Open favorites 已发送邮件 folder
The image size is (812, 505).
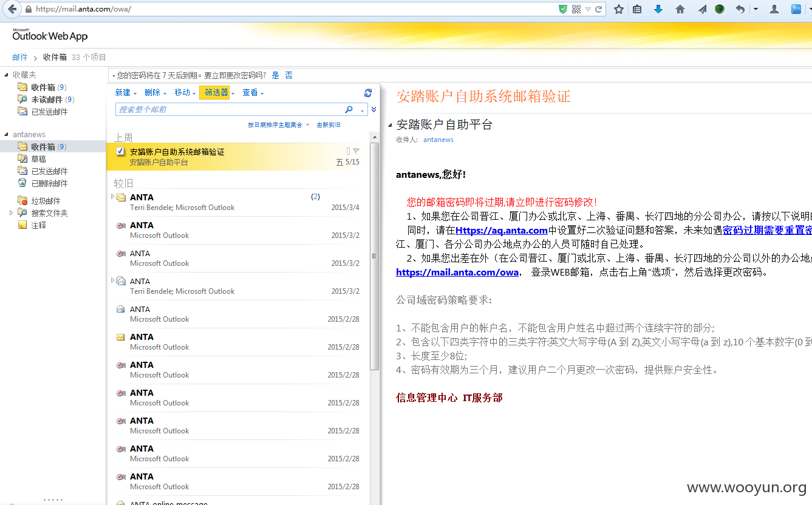pos(49,112)
